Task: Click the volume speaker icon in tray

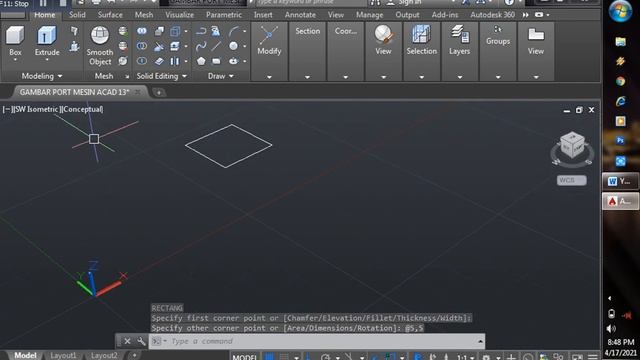Action: [611, 329]
